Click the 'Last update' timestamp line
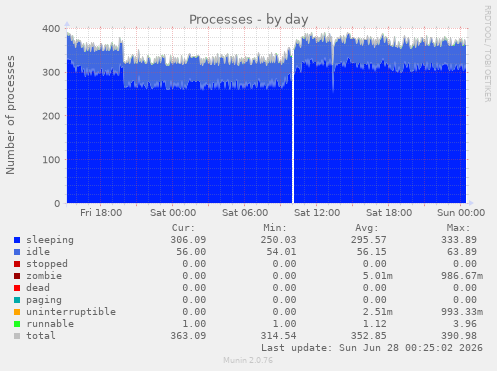The height and width of the screenshot is (371, 497). [372, 348]
